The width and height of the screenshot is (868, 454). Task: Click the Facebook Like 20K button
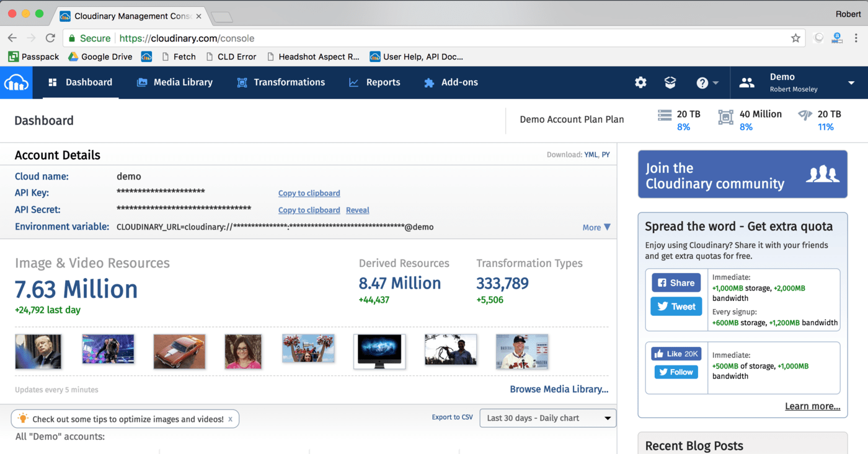[x=676, y=354]
